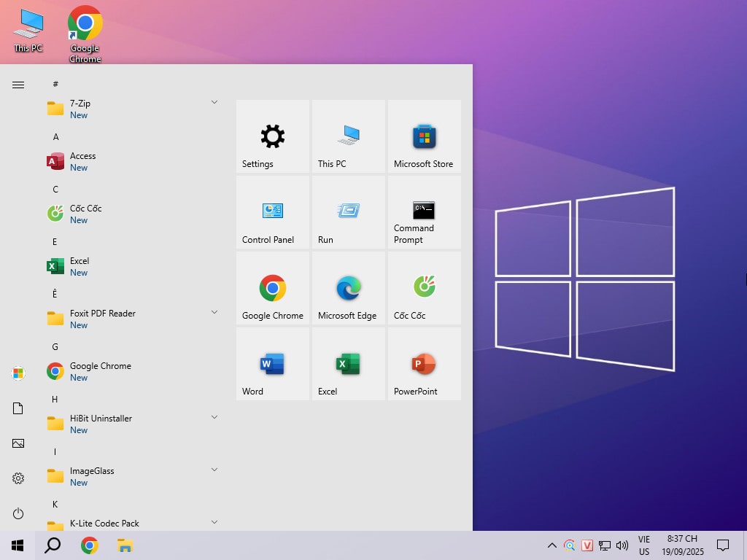Select the This PC desktop icon
The image size is (747, 560).
pyautogui.click(x=28, y=31)
